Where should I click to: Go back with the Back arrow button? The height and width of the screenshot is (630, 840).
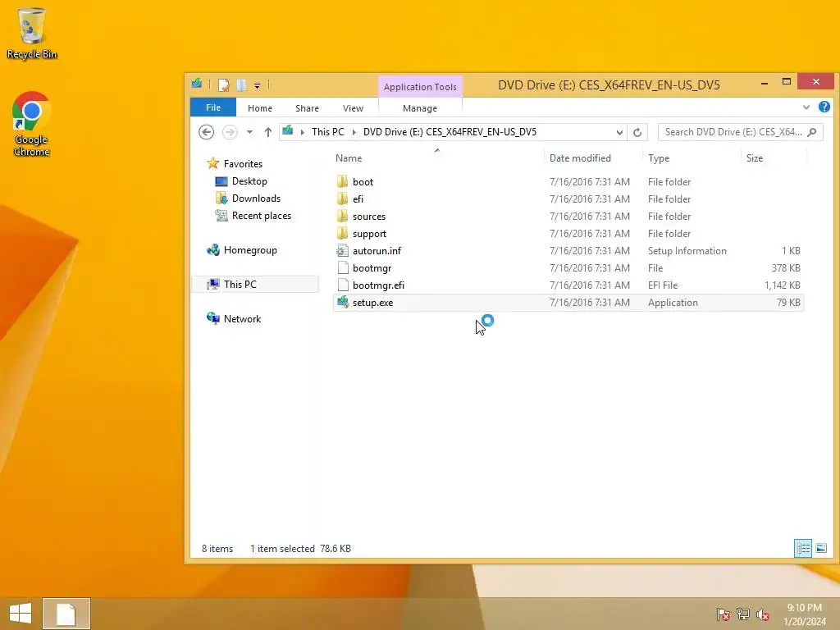[206, 132]
